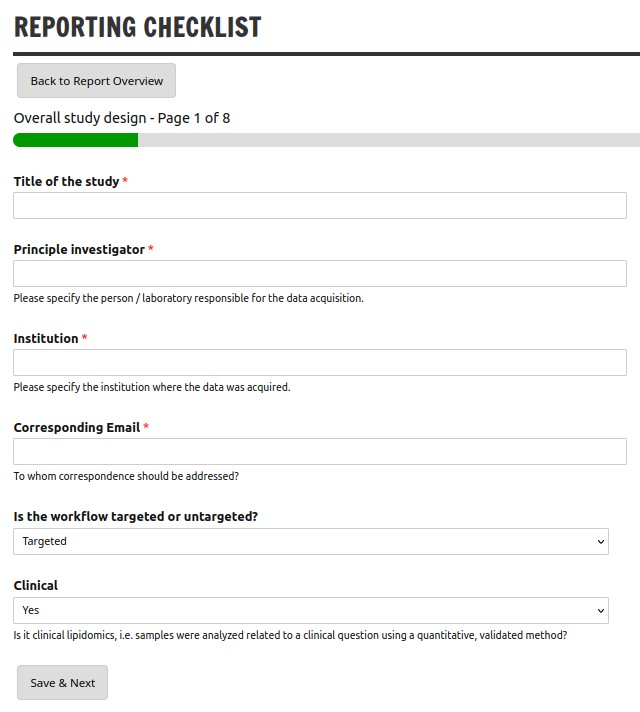Click the Corresponding Email input field
The image size is (640, 712).
tap(320, 451)
